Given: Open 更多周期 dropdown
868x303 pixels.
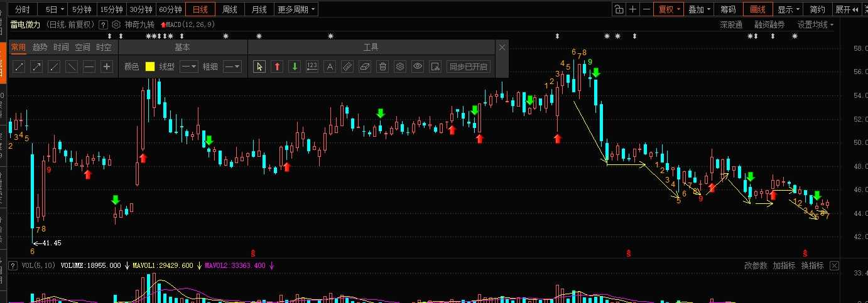Looking at the screenshot, I should [x=296, y=9].
